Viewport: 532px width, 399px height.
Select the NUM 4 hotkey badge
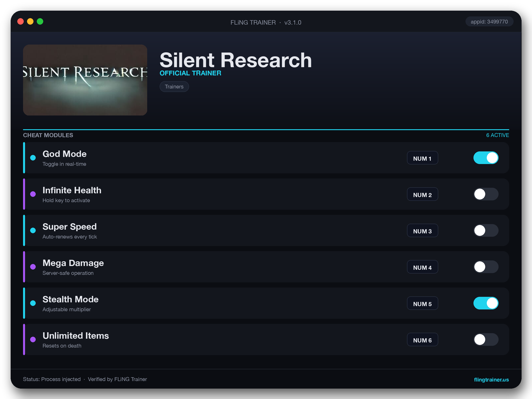coord(422,267)
